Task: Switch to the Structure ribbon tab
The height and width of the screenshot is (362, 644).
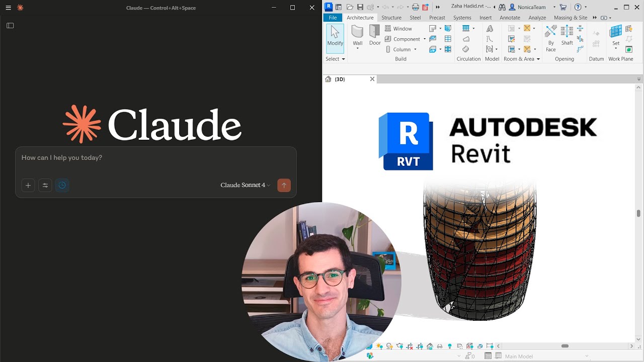Action: coord(391,18)
